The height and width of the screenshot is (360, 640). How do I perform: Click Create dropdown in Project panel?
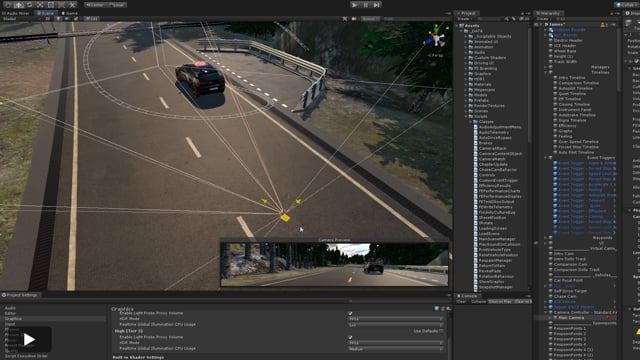tap(464, 19)
